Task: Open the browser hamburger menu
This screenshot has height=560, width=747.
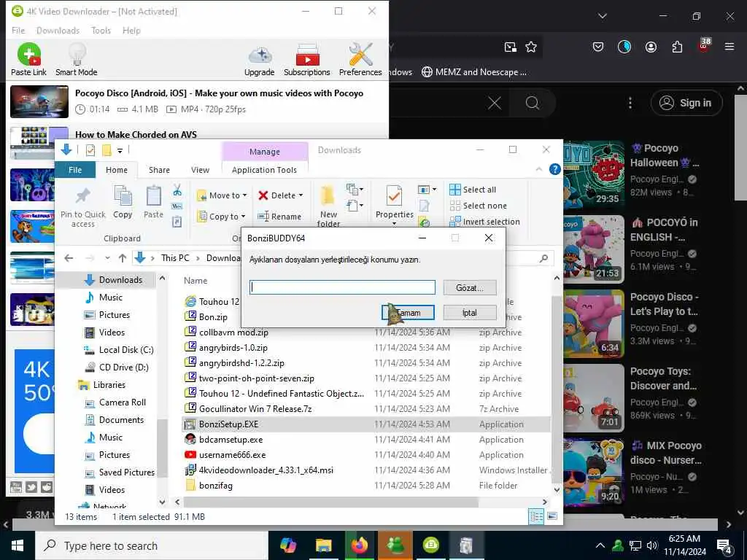Action: [x=729, y=47]
